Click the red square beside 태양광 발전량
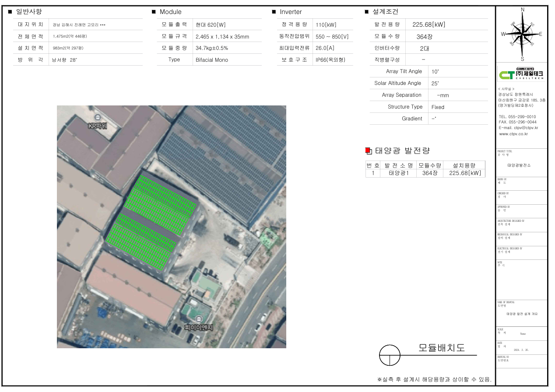 [368, 151]
